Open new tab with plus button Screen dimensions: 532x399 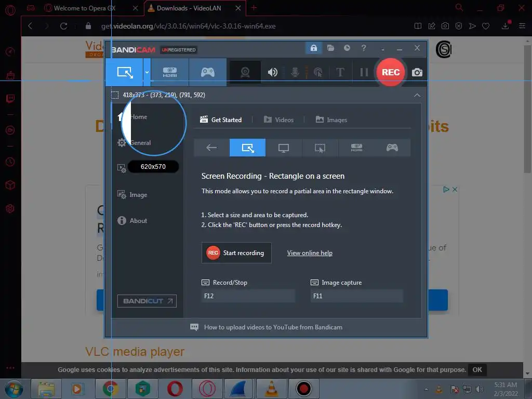pos(254,8)
